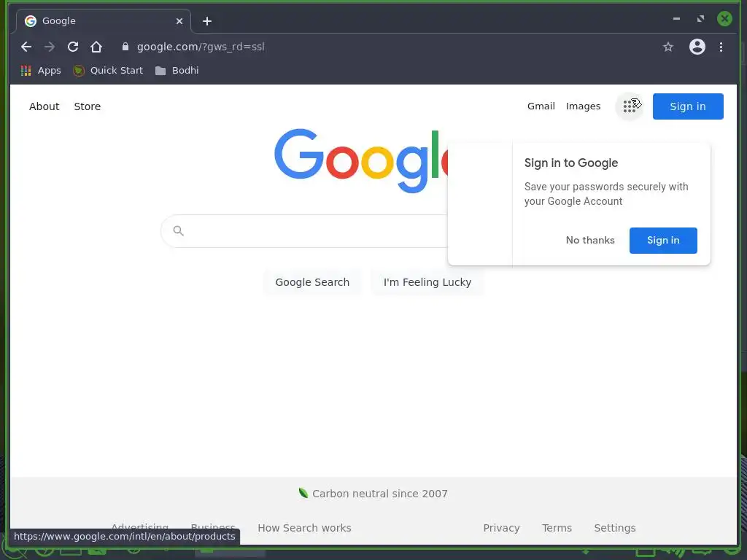Click the top-right Sign in button
Screen dimensions: 747x560
(x=688, y=106)
